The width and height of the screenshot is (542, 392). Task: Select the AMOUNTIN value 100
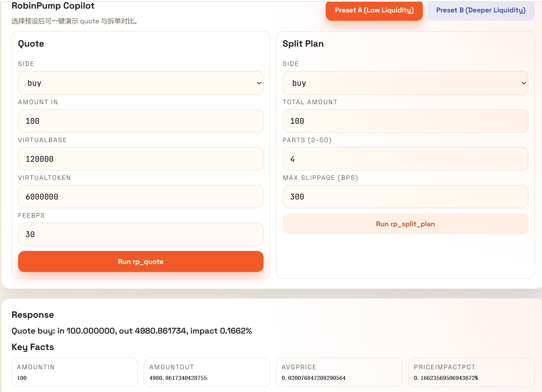[x=22, y=378]
